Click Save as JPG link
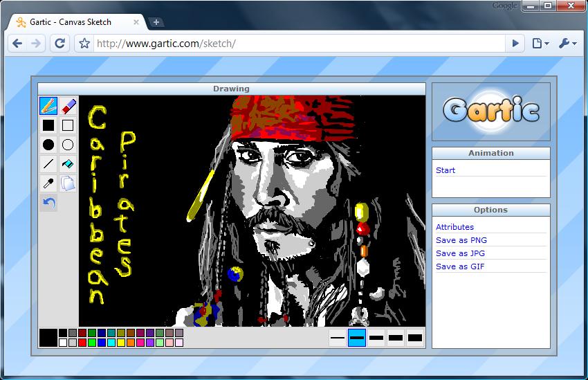This screenshot has height=380, width=588. [460, 253]
